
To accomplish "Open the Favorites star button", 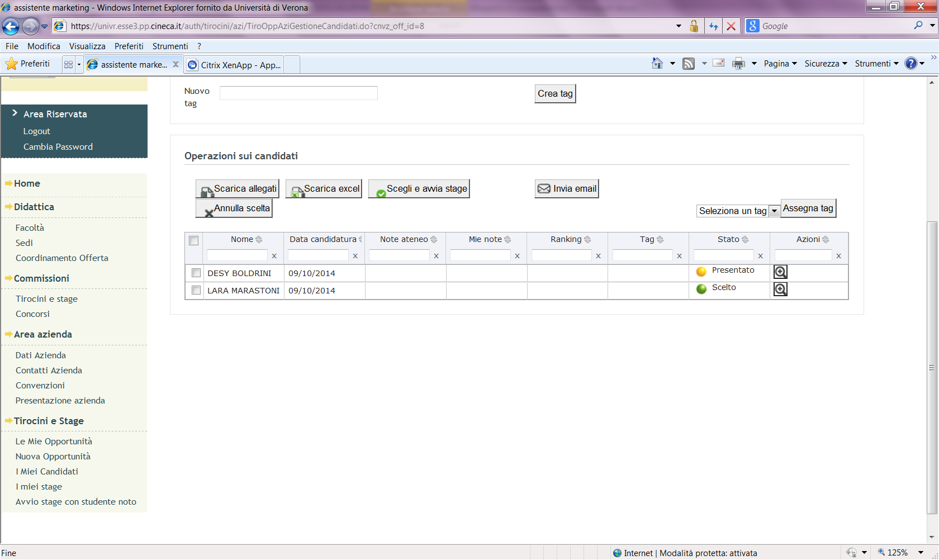I will 27,64.
